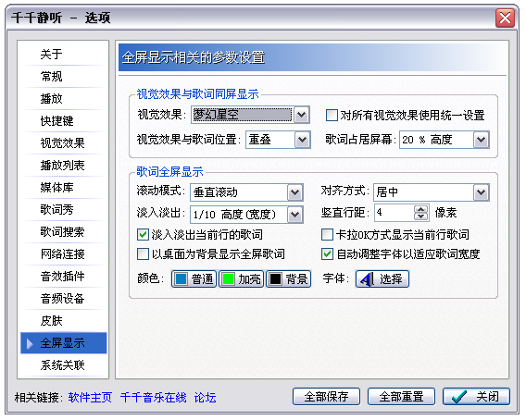
Task: Click the green checkmark 关闭 button
Action: pyautogui.click(x=476, y=397)
